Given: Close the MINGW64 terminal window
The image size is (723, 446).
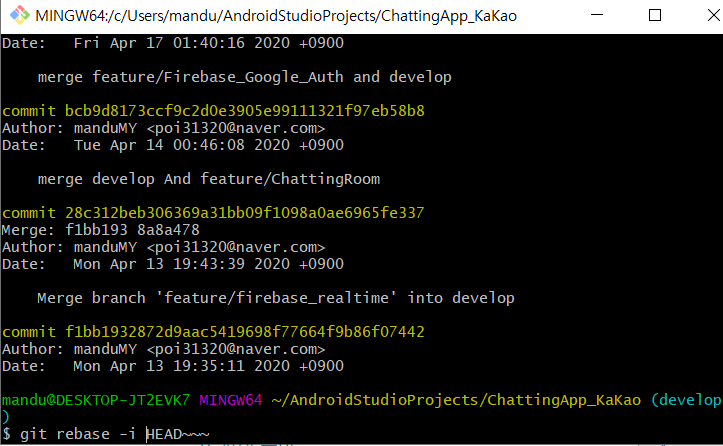Looking at the screenshot, I should pos(713,15).
